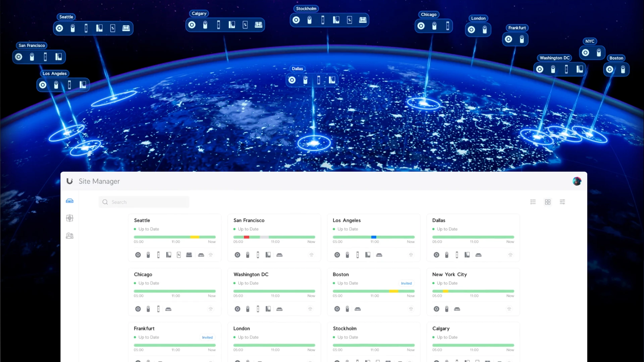Switch to list view layout
The image size is (644, 362).
533,202
